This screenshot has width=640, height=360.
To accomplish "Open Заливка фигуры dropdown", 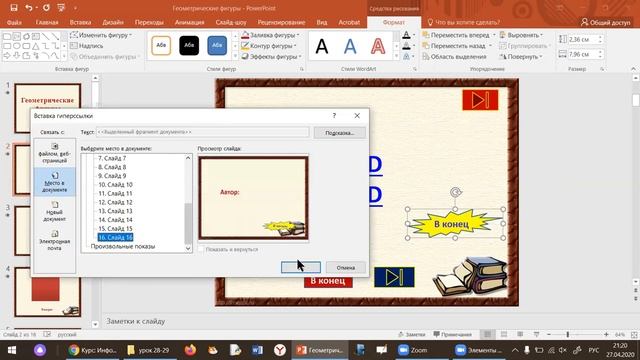I will (x=271, y=35).
